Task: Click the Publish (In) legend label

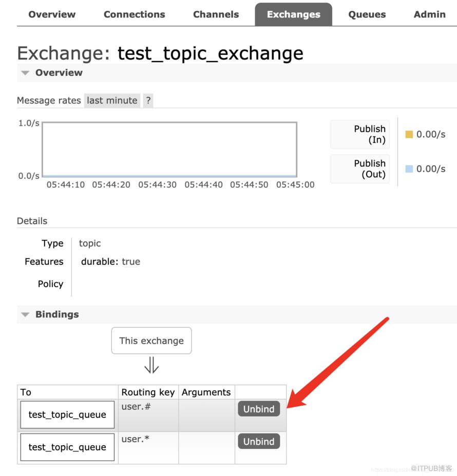Action: point(360,134)
